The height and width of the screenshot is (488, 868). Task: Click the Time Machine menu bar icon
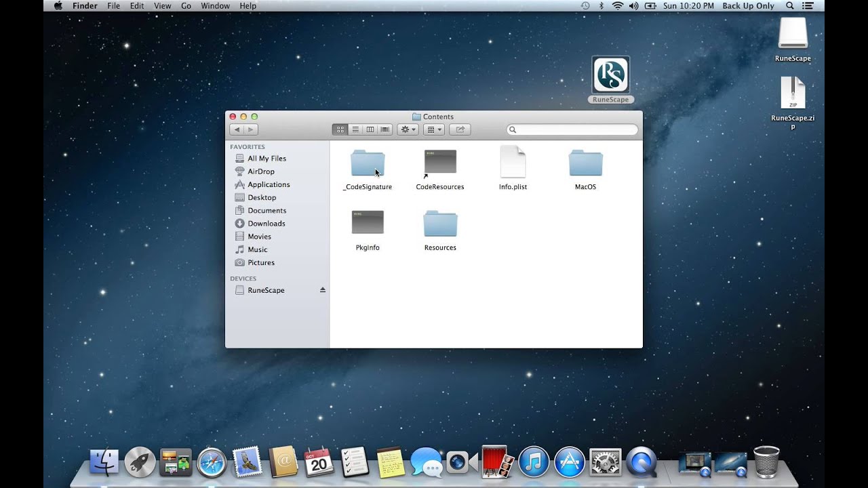click(585, 5)
